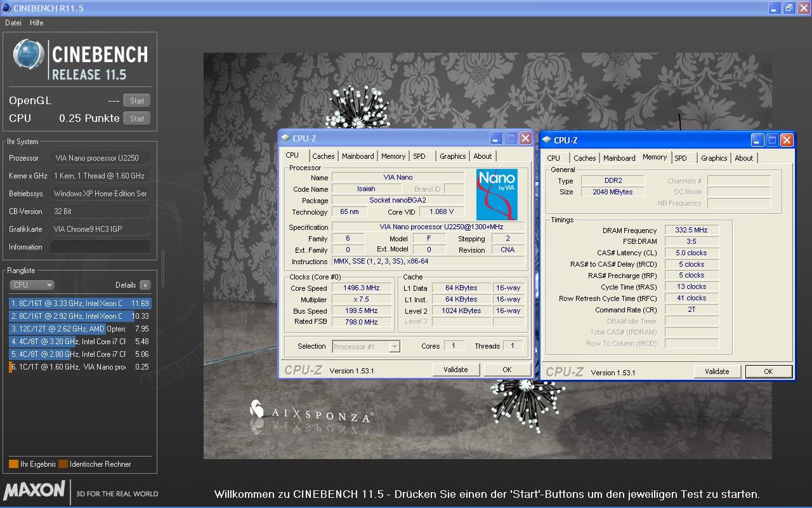Click the Identischer Rechner brown legend swatch
The image size is (812, 508).
[63, 464]
